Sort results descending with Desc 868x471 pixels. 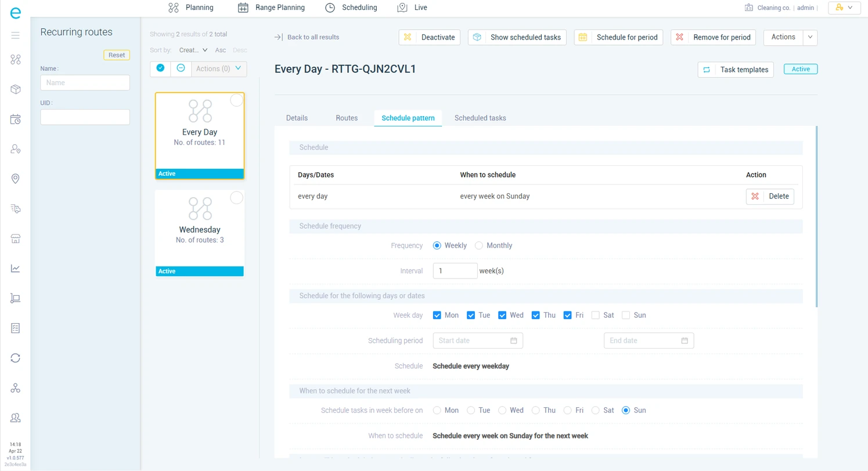(x=240, y=50)
